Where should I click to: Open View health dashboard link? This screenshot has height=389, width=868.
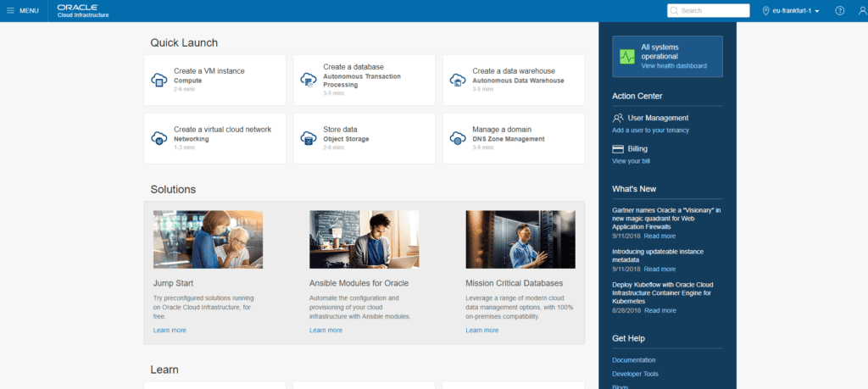674,66
